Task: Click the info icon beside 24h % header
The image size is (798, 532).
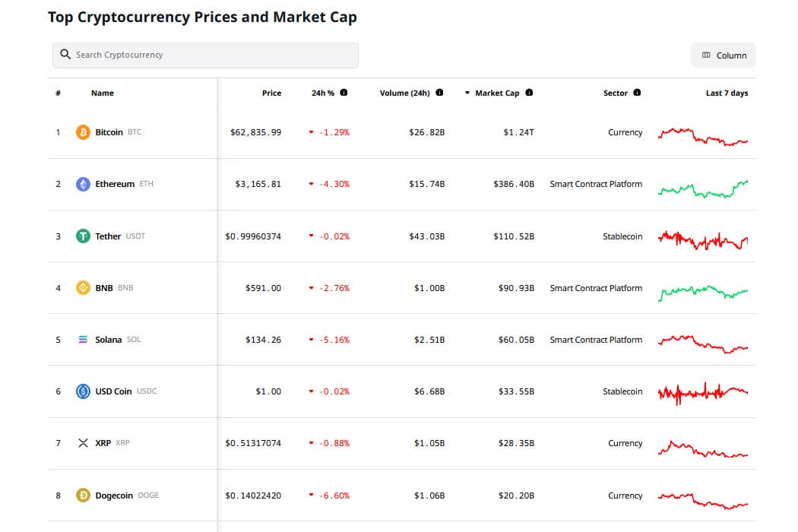Action: [343, 93]
